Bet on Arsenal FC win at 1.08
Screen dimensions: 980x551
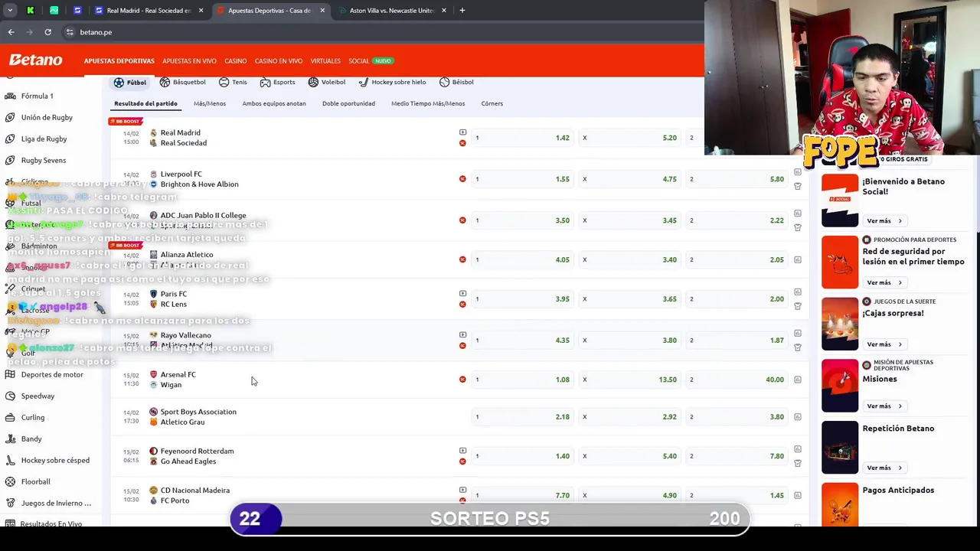coord(521,380)
